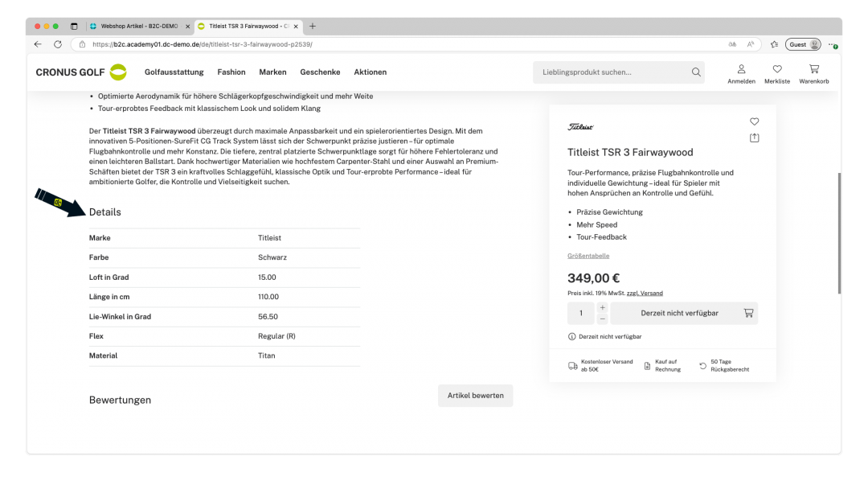This screenshot has width=868, height=489.
Task: Open browser favorites star icon
Action: click(775, 44)
